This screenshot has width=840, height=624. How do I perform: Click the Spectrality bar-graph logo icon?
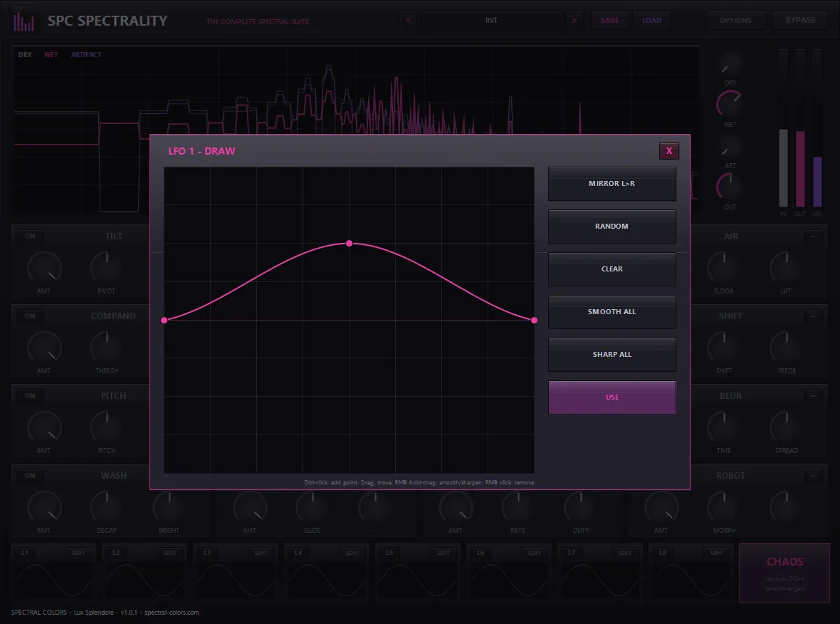(x=23, y=21)
